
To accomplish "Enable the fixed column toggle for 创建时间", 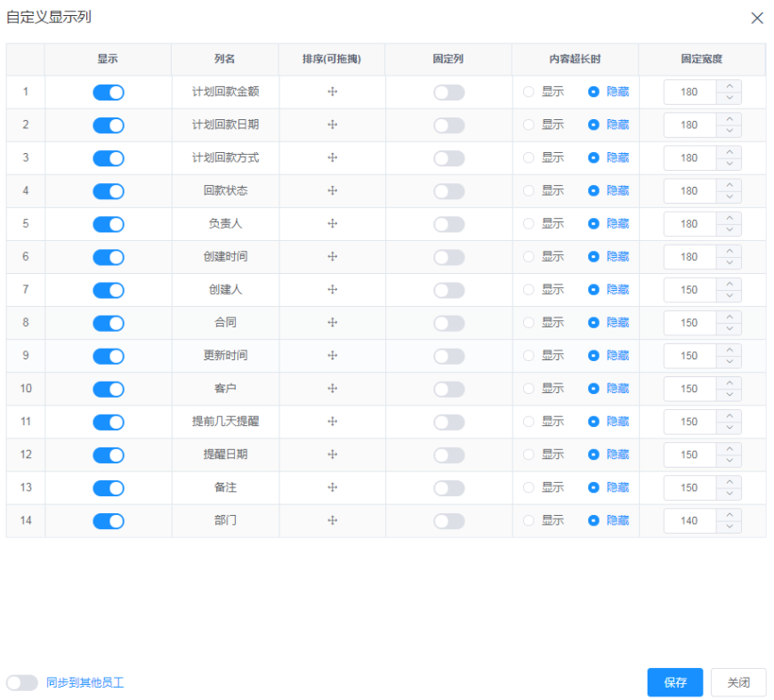I will click(447, 256).
